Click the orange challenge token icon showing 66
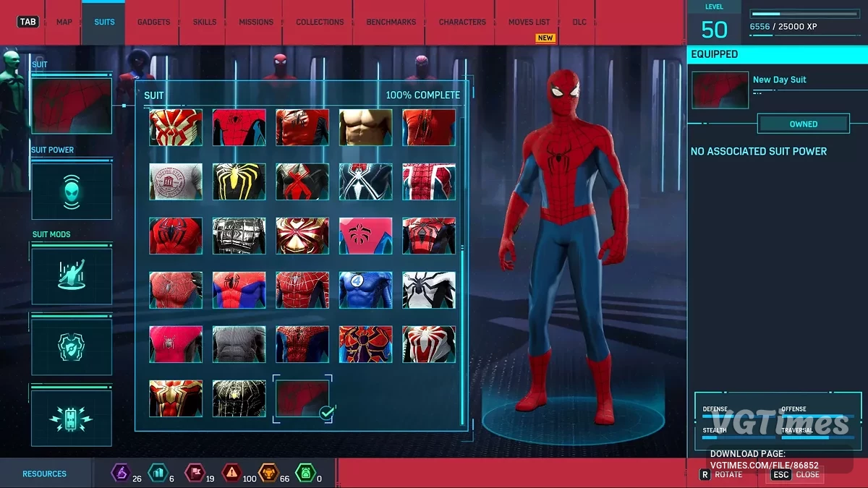 click(267, 473)
